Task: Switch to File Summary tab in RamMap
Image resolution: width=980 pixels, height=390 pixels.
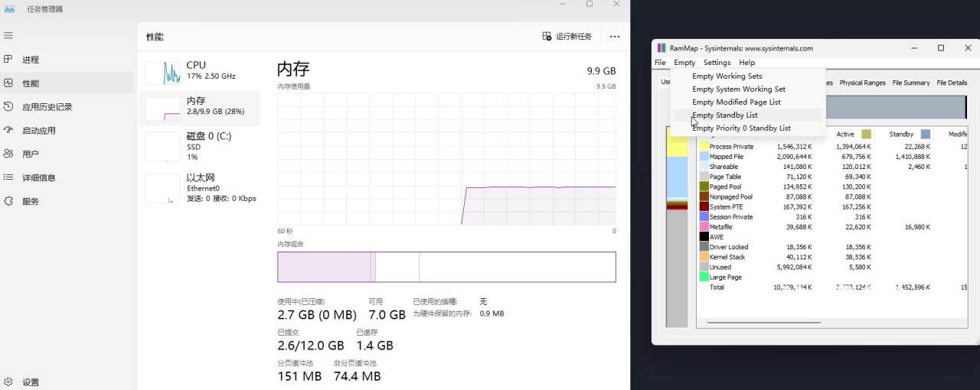Action: click(911, 83)
